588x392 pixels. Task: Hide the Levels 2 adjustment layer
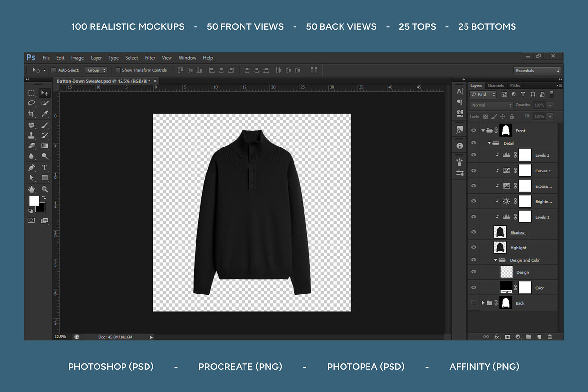click(473, 155)
